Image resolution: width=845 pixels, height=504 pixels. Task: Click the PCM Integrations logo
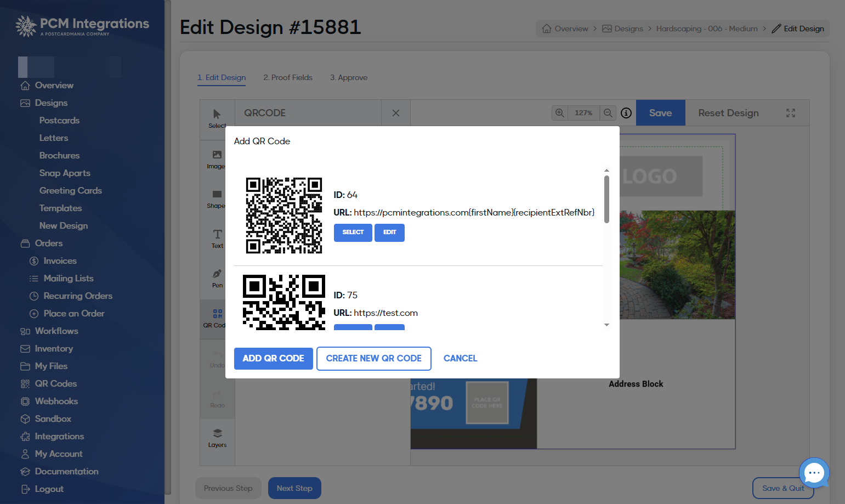click(82, 26)
